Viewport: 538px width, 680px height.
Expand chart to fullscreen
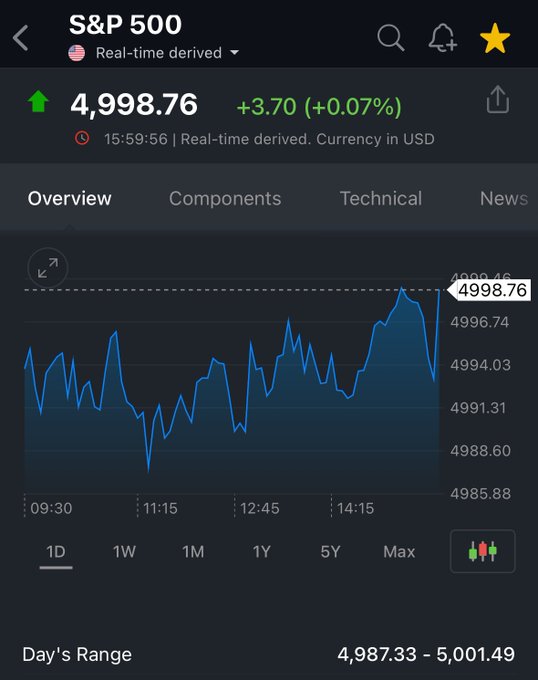tap(48, 268)
